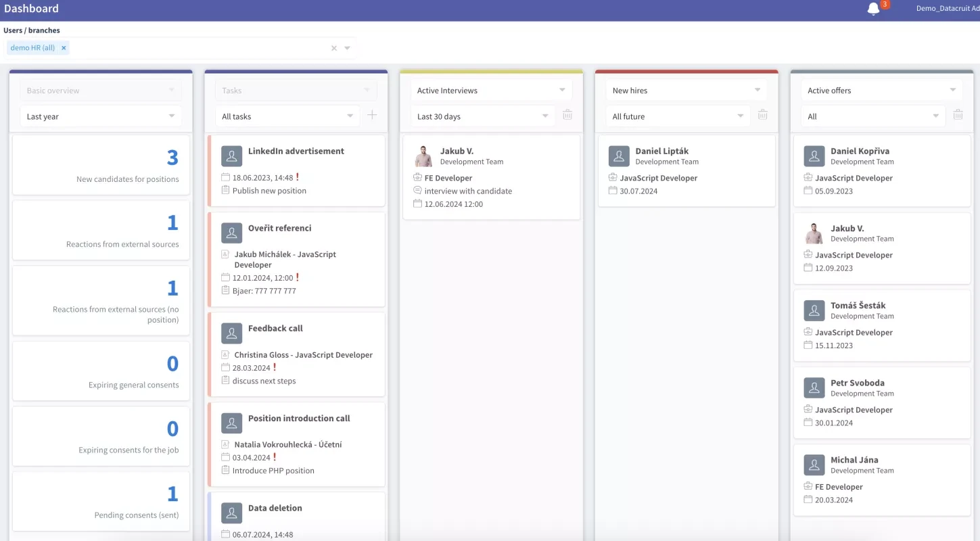980x541 pixels.
Task: Click the New candidates for positions tile
Action: point(101,165)
